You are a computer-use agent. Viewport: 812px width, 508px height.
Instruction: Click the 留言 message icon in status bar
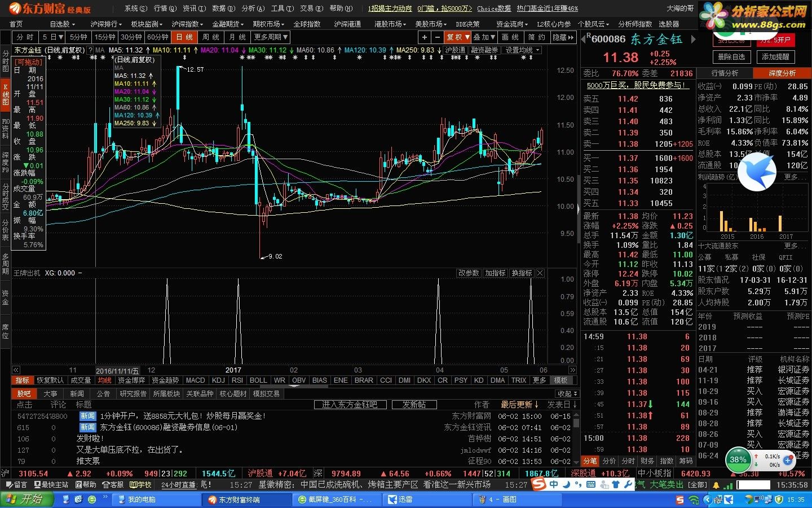pyautogui.click(x=16, y=485)
